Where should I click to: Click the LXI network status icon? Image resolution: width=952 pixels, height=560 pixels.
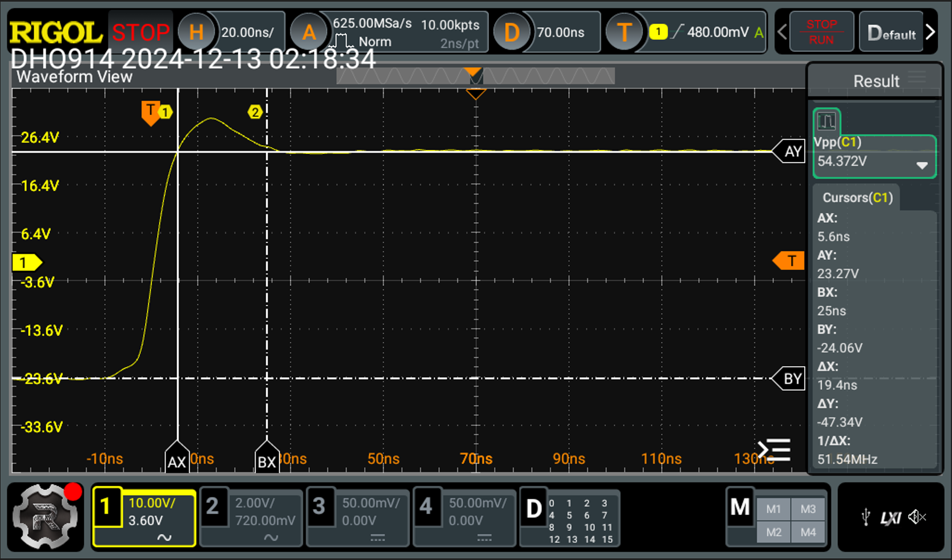pyautogui.click(x=891, y=519)
